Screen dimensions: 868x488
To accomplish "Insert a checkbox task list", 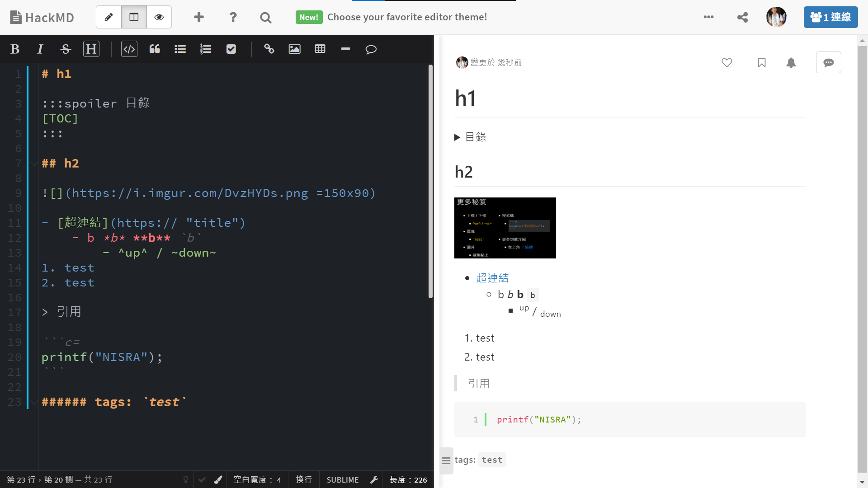I will coord(231,49).
